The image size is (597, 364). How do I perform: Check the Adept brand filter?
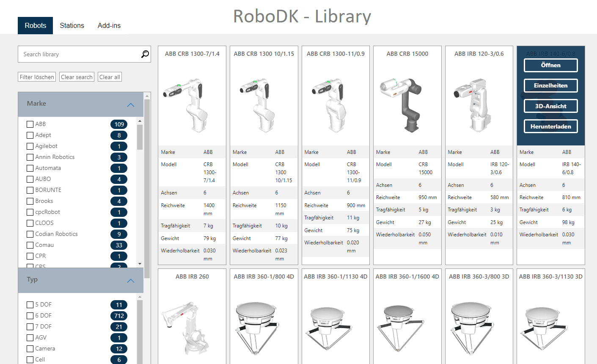click(x=30, y=135)
